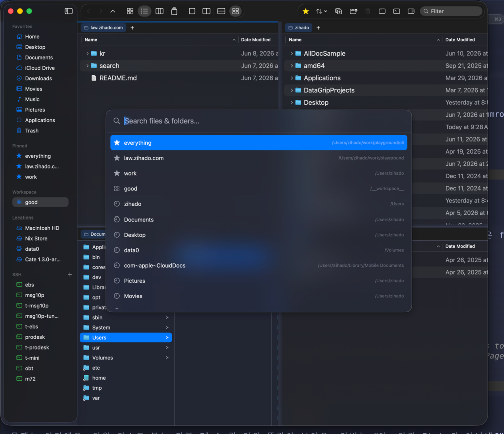The width and height of the screenshot is (504, 434).
Task: Click the duplicate copy icon in toolbar
Action: tap(339, 11)
